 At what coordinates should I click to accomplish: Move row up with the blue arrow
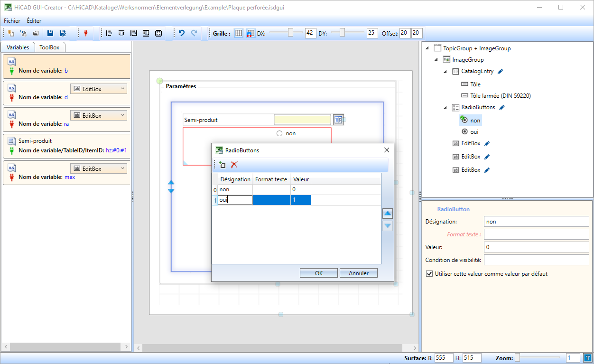[x=388, y=214]
